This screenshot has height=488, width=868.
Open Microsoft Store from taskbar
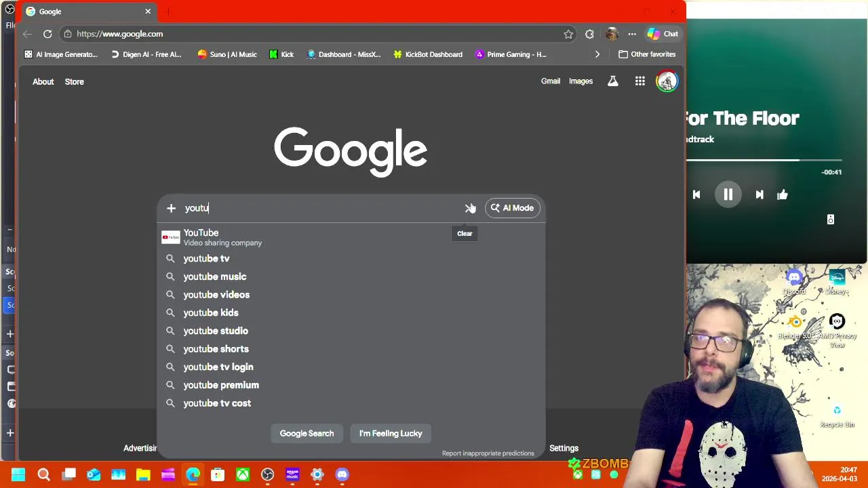pyautogui.click(x=218, y=474)
